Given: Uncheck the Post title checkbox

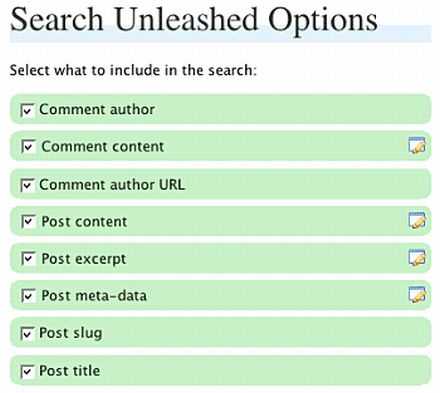Looking at the screenshot, I should pyautogui.click(x=27, y=371).
